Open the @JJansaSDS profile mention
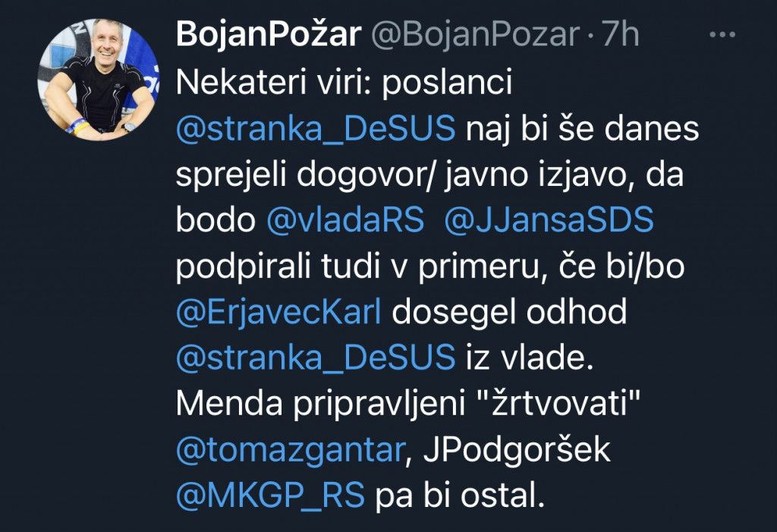This screenshot has height=532, width=777. pyautogui.click(x=549, y=222)
